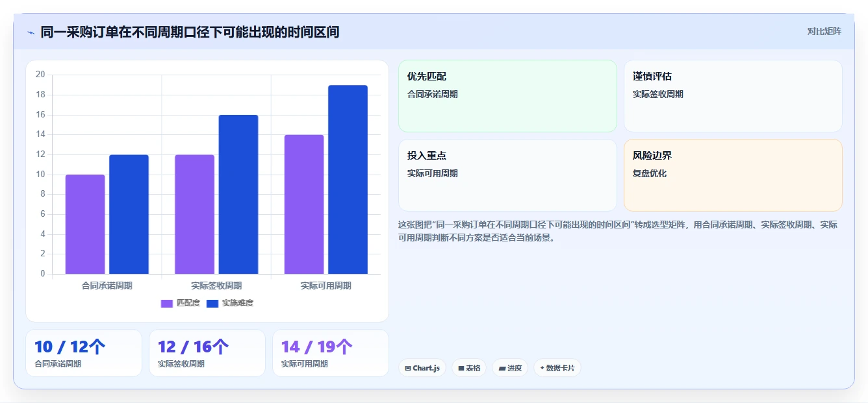Click the 合同承诺周期 x-axis label
This screenshot has width=868, height=403.
click(x=107, y=286)
